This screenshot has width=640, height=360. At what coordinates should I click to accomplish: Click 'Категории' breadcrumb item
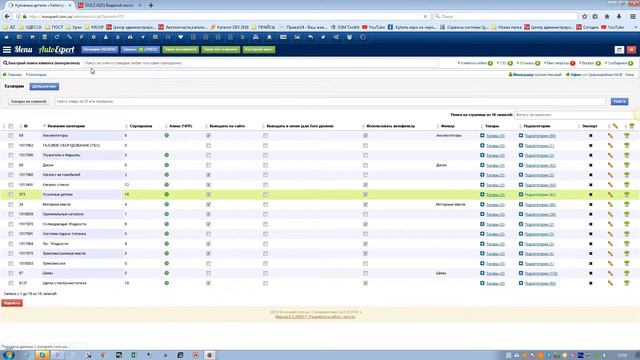click(37, 75)
